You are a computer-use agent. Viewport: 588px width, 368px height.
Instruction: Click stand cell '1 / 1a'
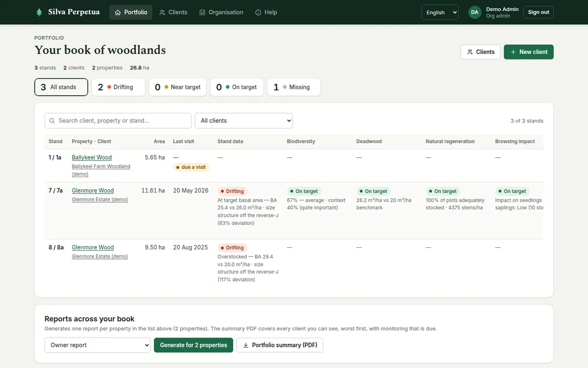55,158
